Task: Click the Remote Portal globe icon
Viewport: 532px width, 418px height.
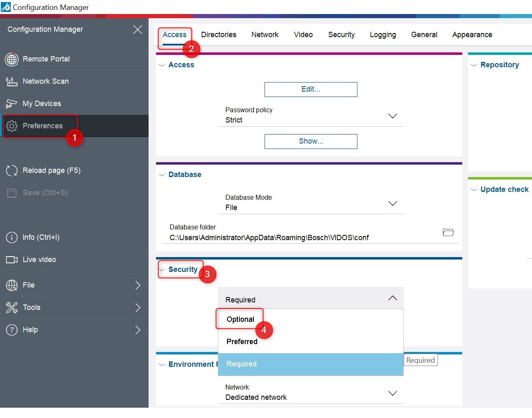Action: point(12,59)
